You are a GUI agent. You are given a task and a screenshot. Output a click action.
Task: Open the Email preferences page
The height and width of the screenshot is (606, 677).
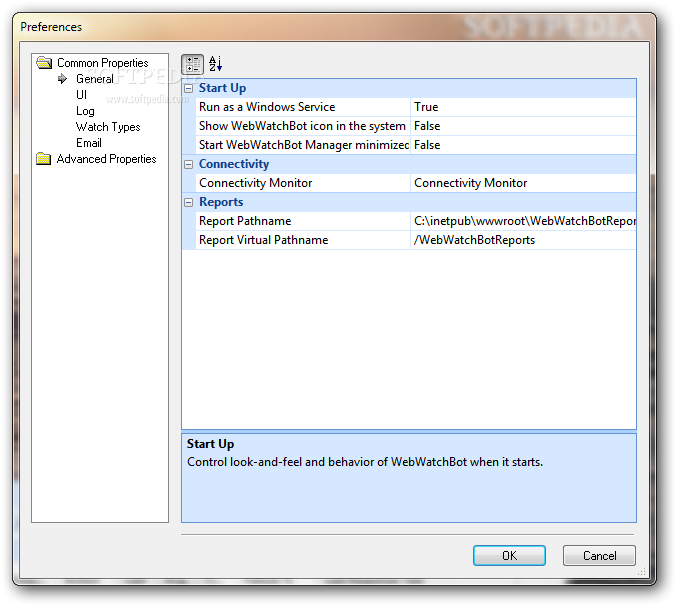[x=89, y=143]
